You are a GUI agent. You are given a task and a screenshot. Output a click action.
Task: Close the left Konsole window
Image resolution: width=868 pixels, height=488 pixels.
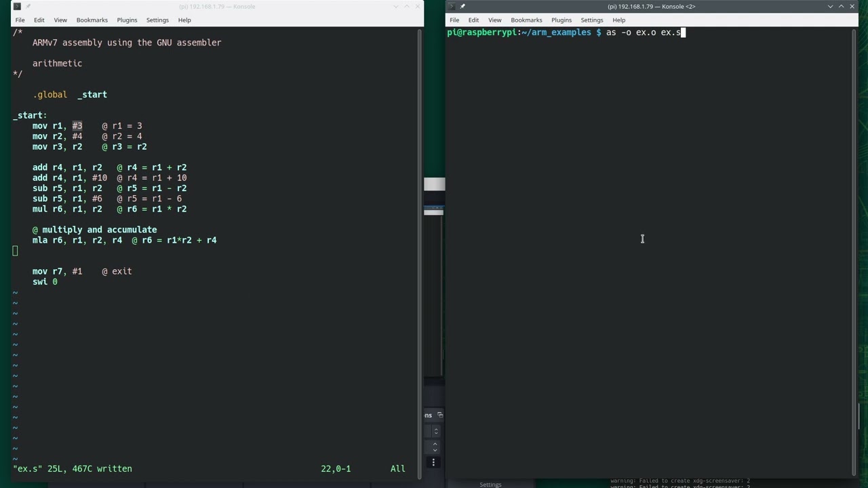tap(418, 6)
